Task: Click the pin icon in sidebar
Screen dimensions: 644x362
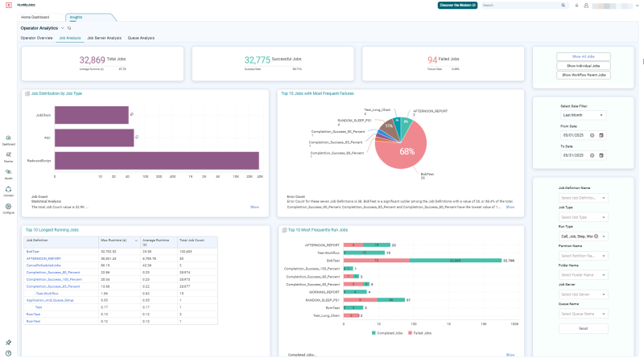Action: [x=8, y=343]
